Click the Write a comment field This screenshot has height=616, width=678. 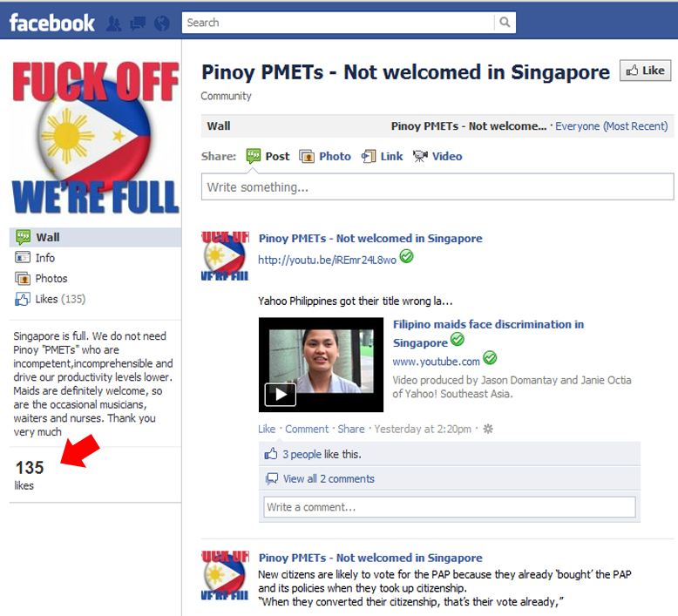pos(450,507)
